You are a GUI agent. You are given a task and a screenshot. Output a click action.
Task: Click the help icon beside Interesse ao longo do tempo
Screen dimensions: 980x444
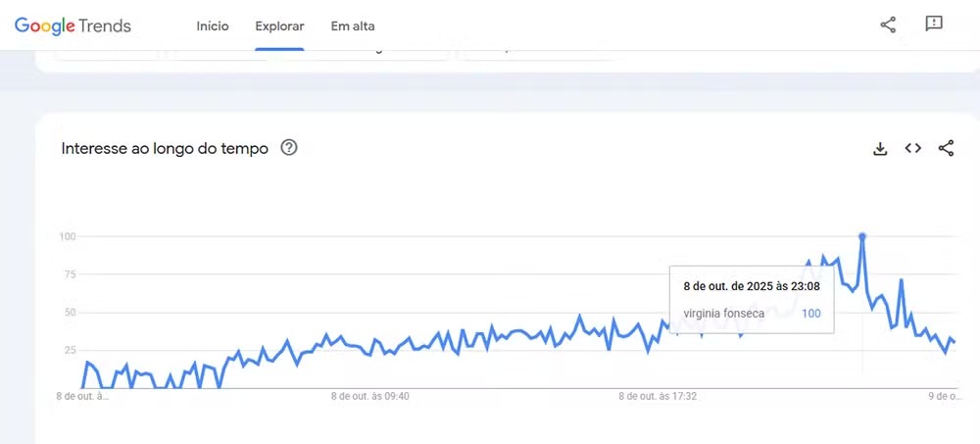(289, 148)
